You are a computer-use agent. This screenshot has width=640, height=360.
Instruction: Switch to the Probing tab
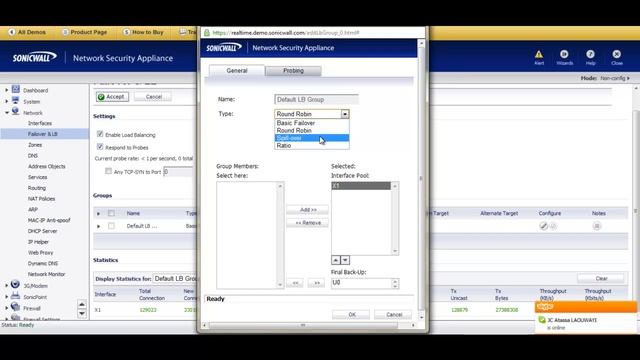293,71
